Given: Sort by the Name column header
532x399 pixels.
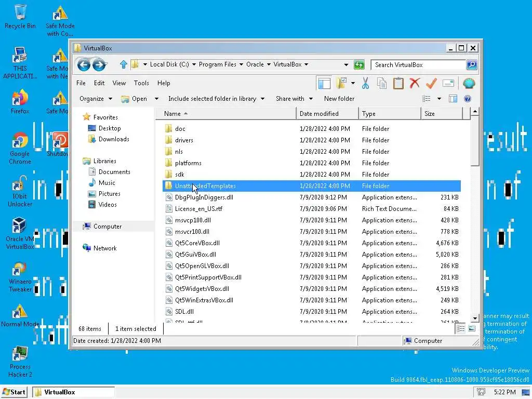Looking at the screenshot, I should click(x=226, y=114).
